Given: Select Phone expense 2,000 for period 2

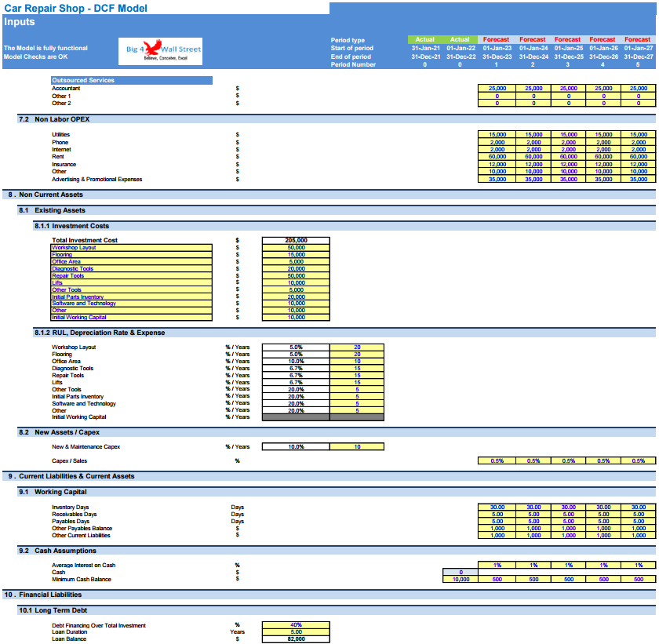Looking at the screenshot, I should click(533, 143).
